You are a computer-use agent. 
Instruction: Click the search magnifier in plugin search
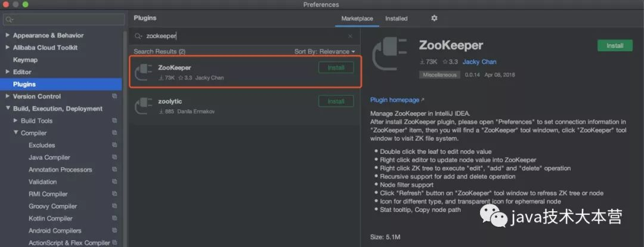138,36
